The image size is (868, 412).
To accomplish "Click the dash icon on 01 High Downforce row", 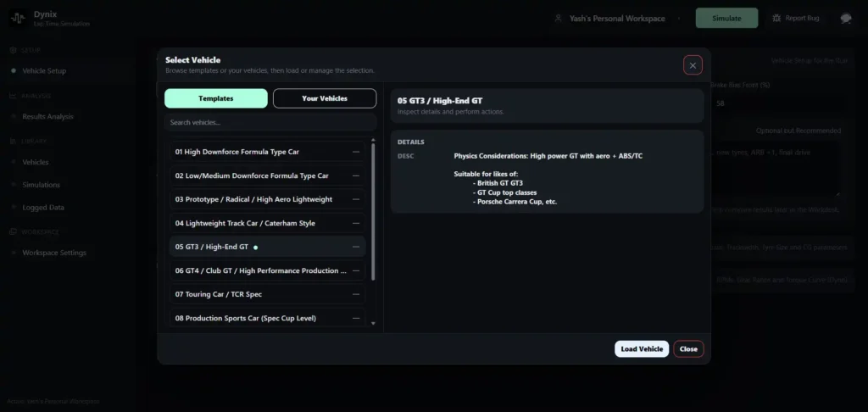I will [x=356, y=152].
